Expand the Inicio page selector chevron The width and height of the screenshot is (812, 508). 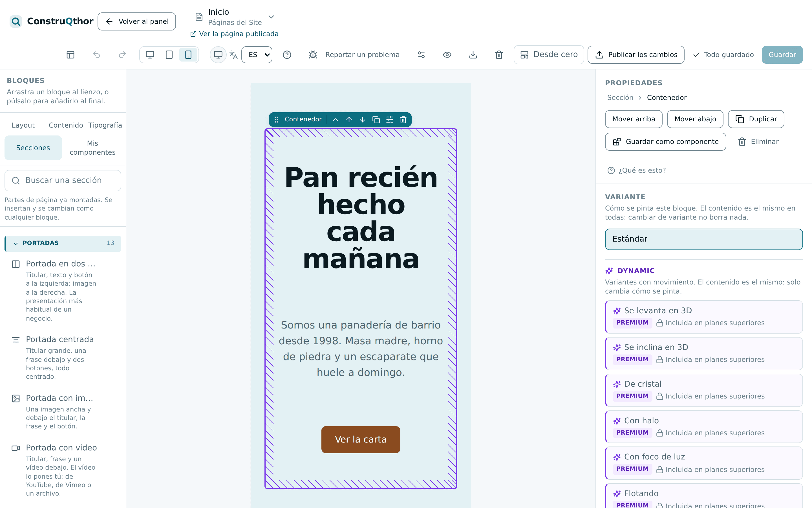tap(271, 17)
